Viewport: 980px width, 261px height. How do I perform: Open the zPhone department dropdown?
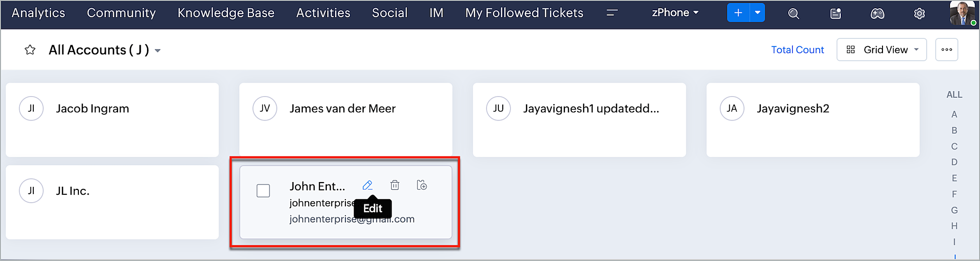click(x=675, y=13)
